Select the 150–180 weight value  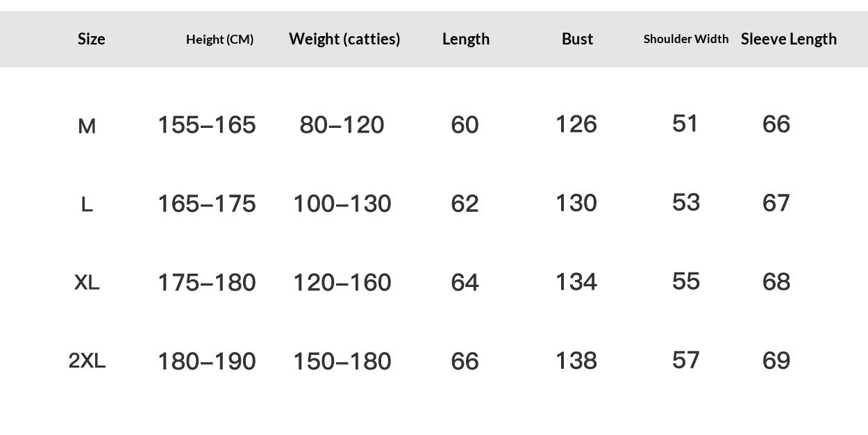[x=342, y=361]
